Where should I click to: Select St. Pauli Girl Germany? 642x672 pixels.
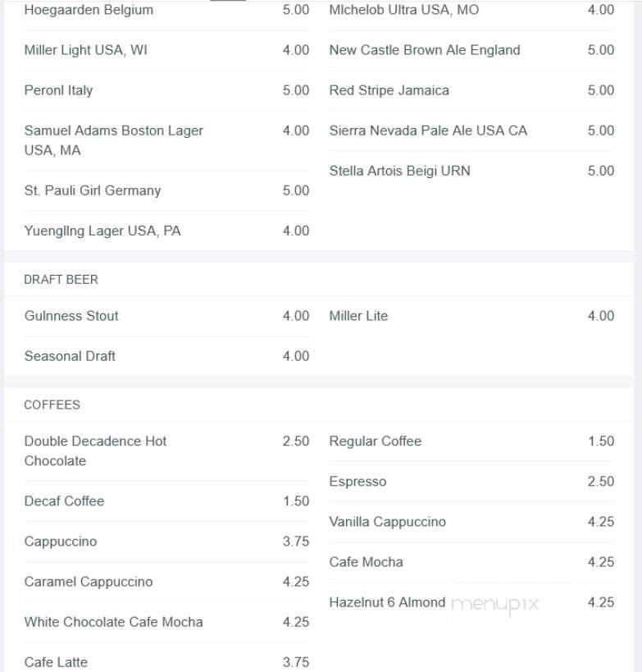pos(93,190)
